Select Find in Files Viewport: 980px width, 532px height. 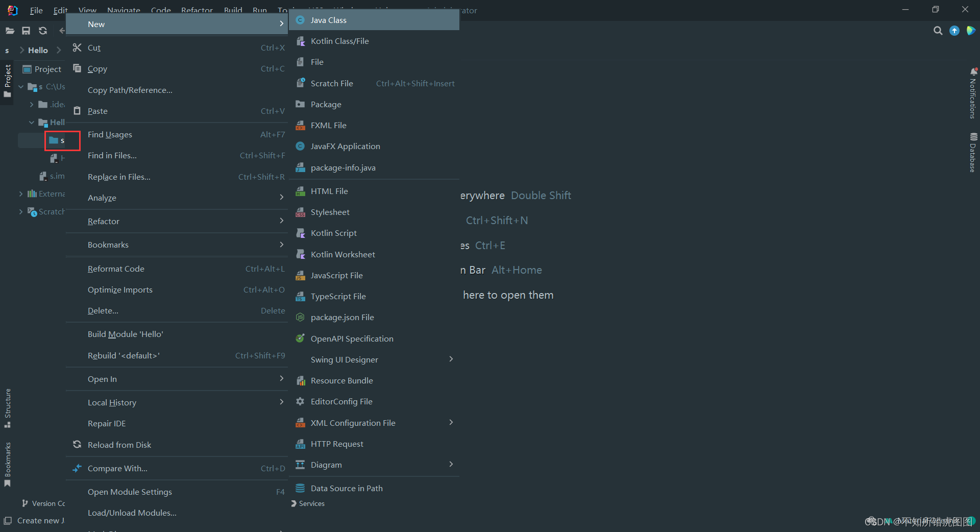pos(177,155)
